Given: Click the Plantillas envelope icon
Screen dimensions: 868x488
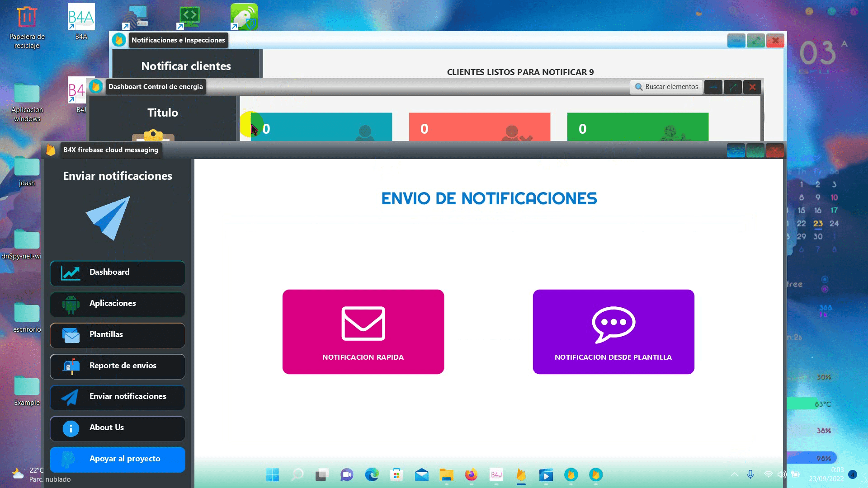Looking at the screenshot, I should 71,335.
